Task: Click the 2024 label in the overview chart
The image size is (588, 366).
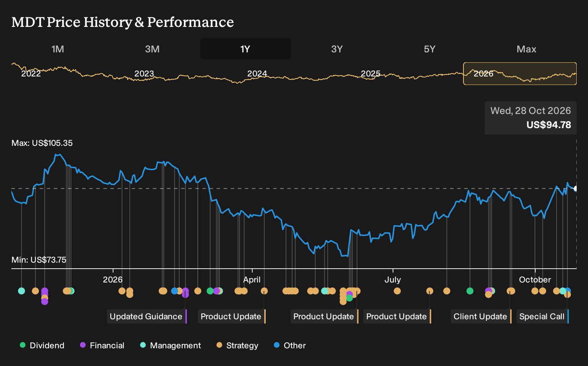Action: [x=257, y=74]
